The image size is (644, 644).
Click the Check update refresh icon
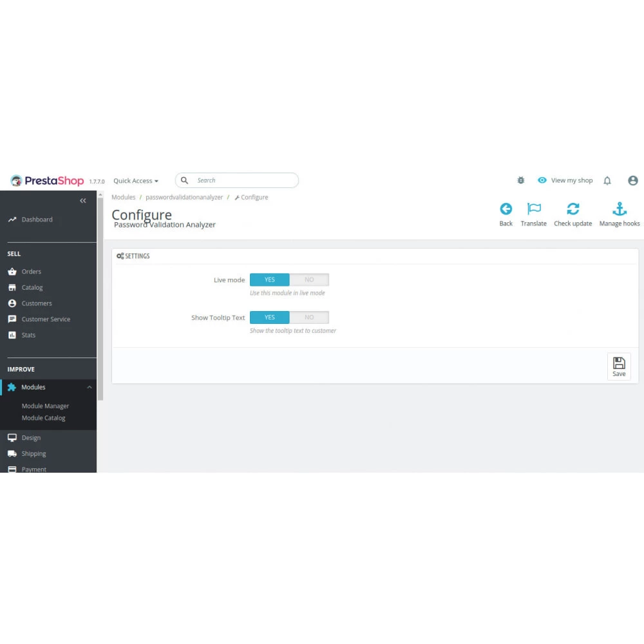(x=573, y=209)
